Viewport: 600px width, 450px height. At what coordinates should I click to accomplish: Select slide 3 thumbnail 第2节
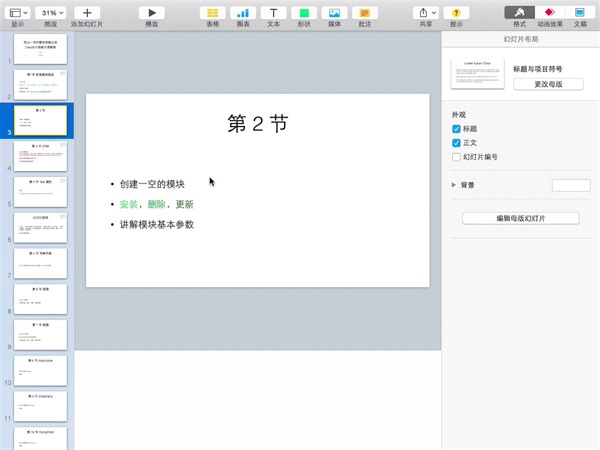[41, 121]
